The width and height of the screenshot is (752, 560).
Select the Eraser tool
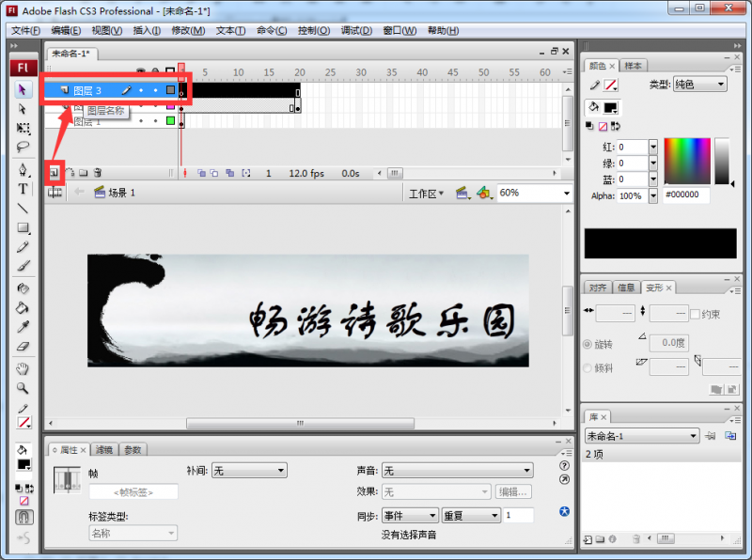point(22,346)
